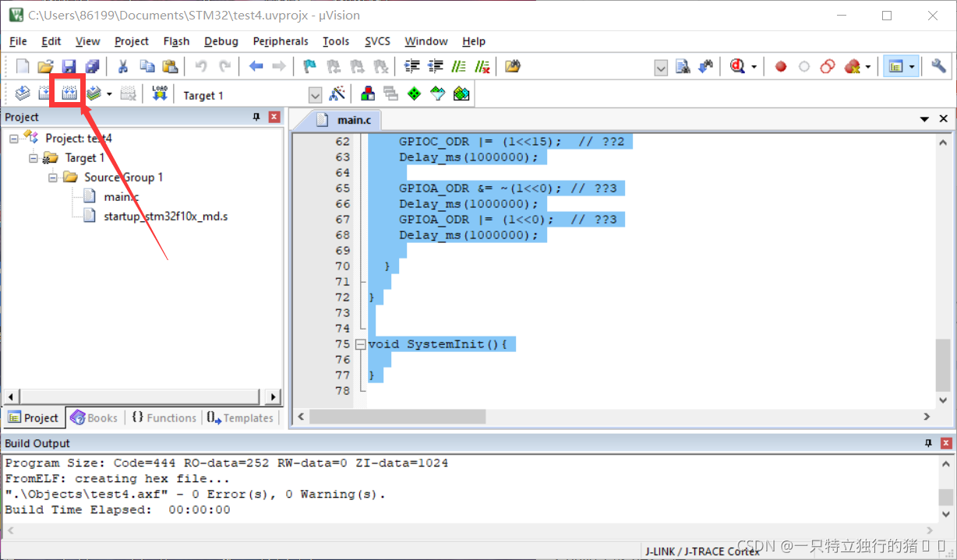Screen dimensions: 957x560
Task: Open Manage Project Items
Action: pyautogui.click(x=368, y=94)
